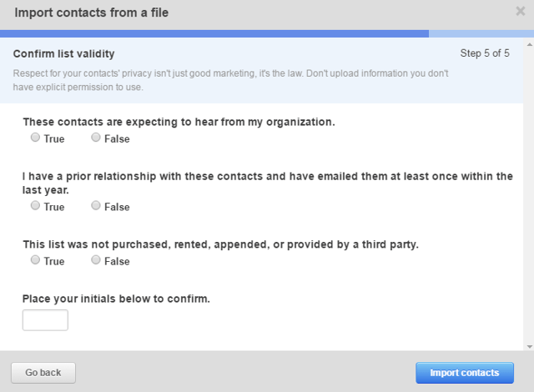
Task: Click the privacy notice paragraph text
Action: click(x=230, y=80)
